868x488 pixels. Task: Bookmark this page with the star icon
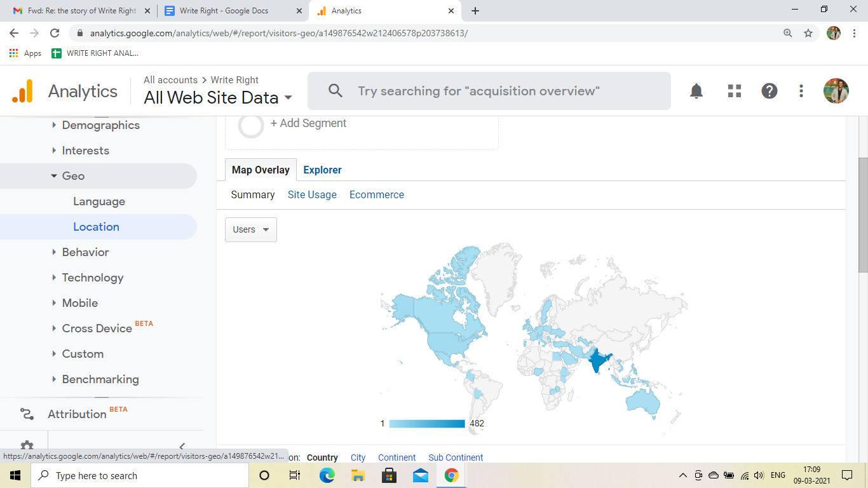coord(808,33)
